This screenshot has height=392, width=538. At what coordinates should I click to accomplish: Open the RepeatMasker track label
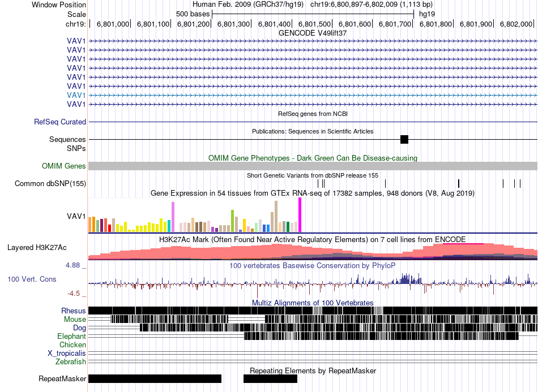click(62, 378)
